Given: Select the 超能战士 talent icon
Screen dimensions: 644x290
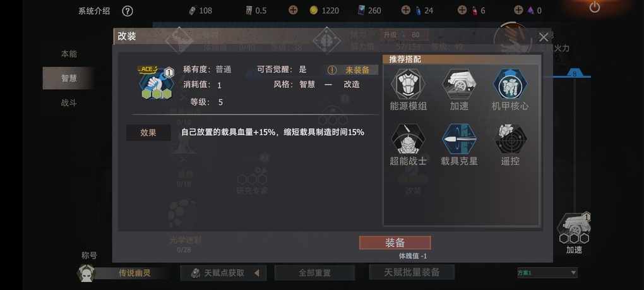Looking at the screenshot, I should tap(408, 139).
